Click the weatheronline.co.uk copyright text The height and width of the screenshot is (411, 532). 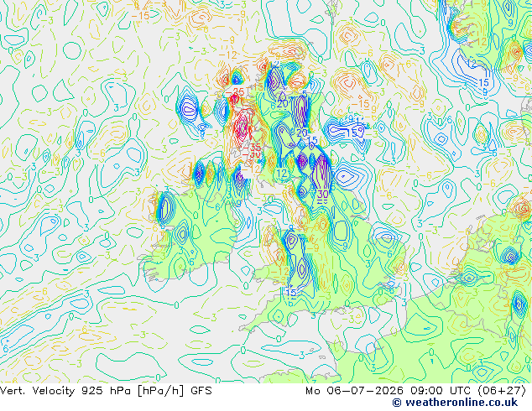click(x=455, y=403)
